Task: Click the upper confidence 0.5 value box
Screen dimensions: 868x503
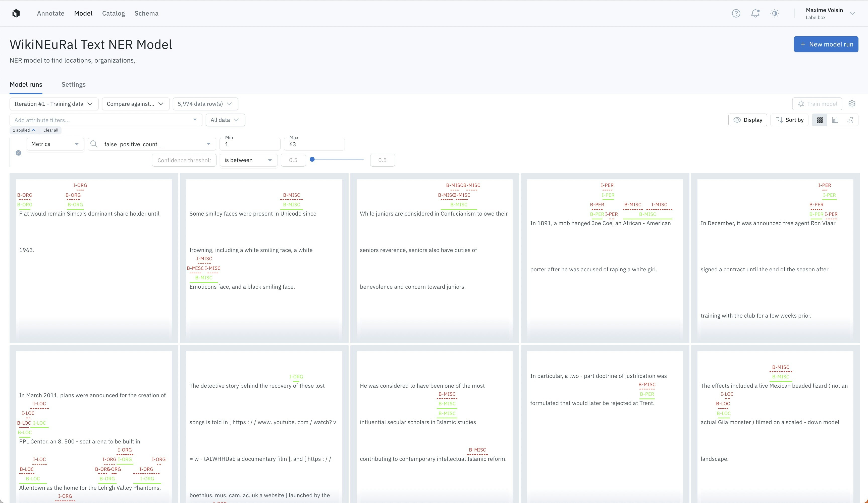Action: [382, 160]
